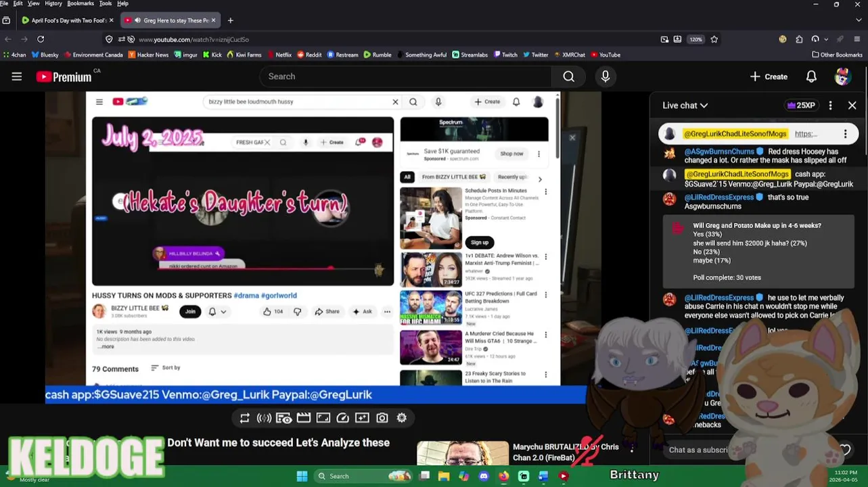Click the main YouTube search magnifier button
Screen dimensions: 868x487
[x=569, y=76]
